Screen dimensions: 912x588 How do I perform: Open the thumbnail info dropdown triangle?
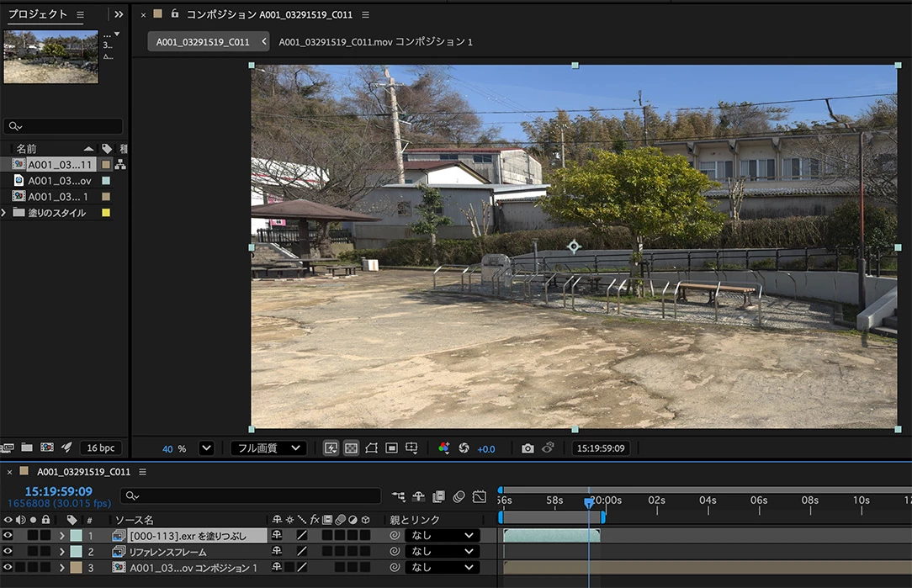(x=117, y=34)
